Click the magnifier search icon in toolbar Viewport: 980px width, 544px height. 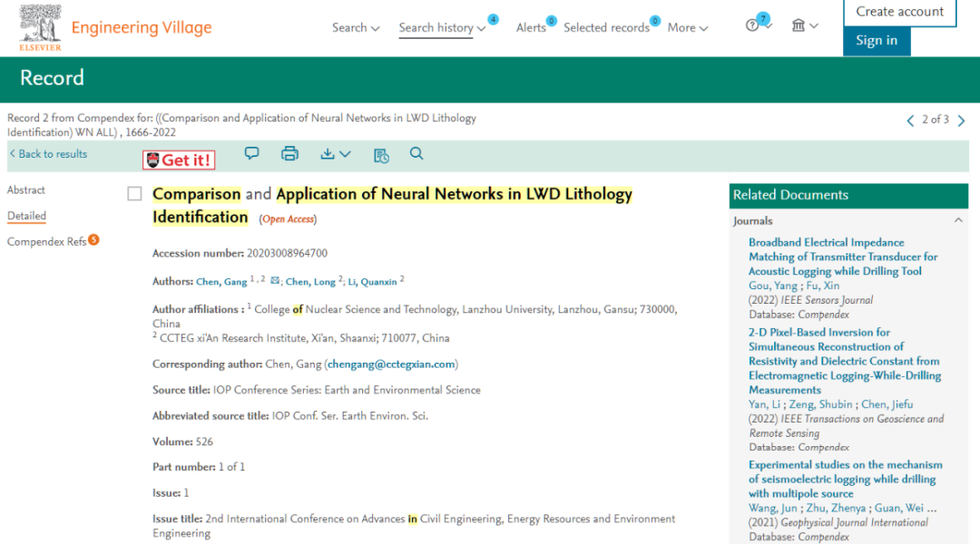pyautogui.click(x=416, y=153)
